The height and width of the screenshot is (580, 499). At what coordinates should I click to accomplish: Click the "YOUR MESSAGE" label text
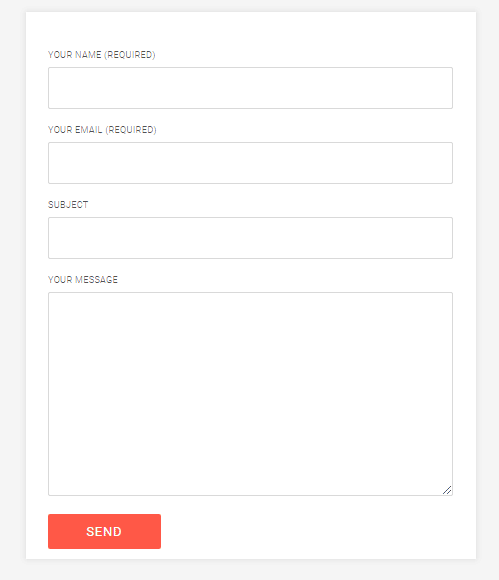(83, 280)
